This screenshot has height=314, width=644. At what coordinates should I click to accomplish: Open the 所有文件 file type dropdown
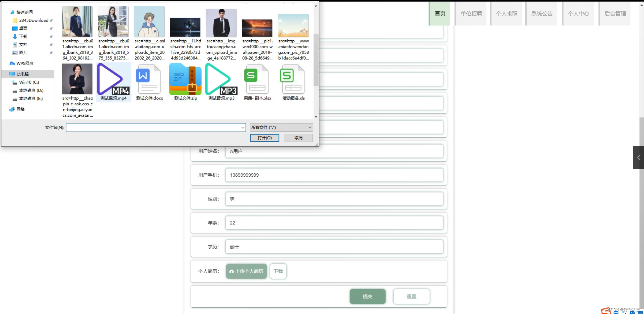tap(281, 127)
